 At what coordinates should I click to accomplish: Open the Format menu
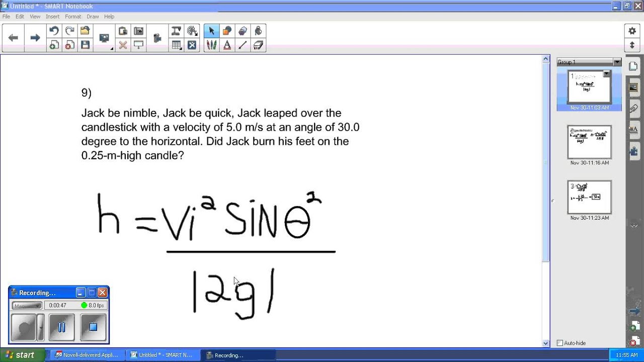click(x=73, y=17)
